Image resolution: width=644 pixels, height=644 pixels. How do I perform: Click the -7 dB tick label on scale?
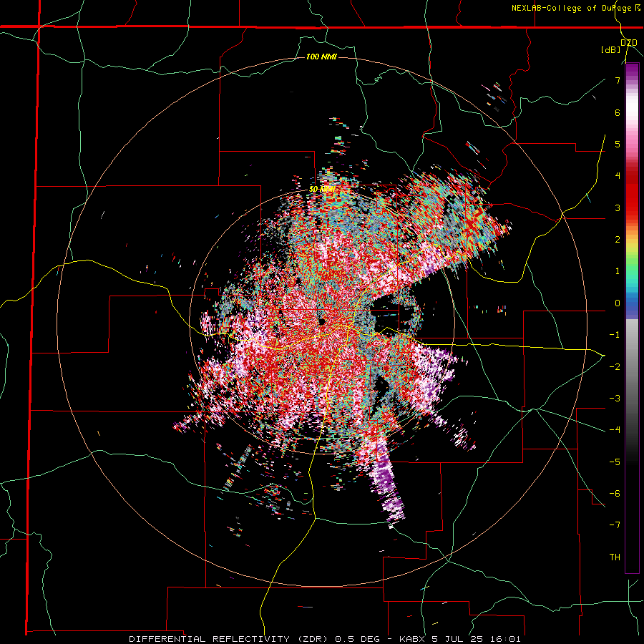pos(615,525)
